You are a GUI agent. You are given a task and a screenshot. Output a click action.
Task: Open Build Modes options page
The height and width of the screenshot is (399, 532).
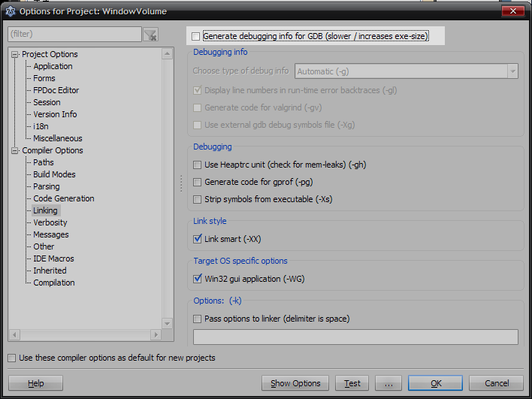[x=54, y=174]
